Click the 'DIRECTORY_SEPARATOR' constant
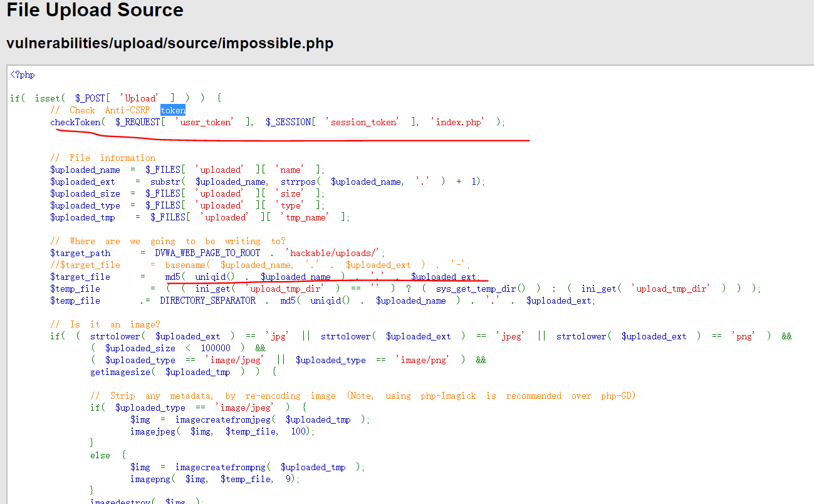The height and width of the screenshot is (504, 814). point(207,301)
